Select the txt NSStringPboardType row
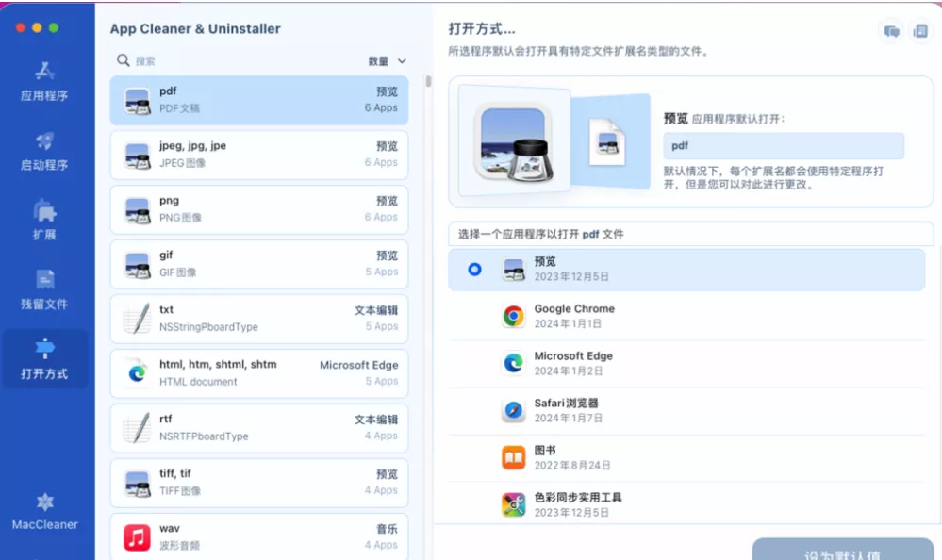Viewport: 942px width, 560px height. pyautogui.click(x=259, y=319)
